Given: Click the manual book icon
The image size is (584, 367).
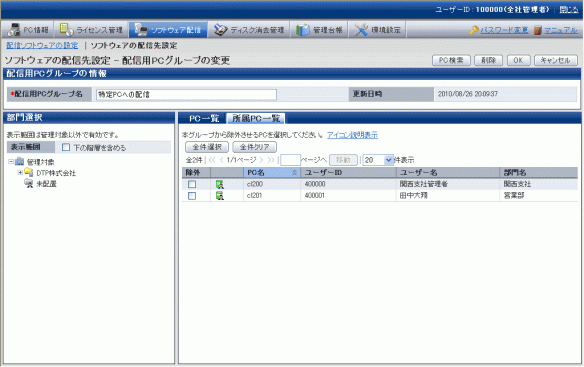Looking at the screenshot, I should pos(537,30).
